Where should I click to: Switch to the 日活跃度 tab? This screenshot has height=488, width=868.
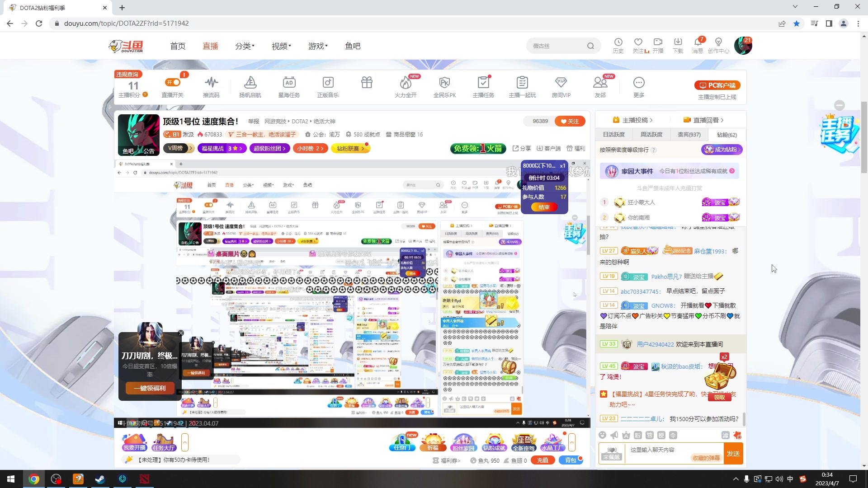[x=613, y=135]
